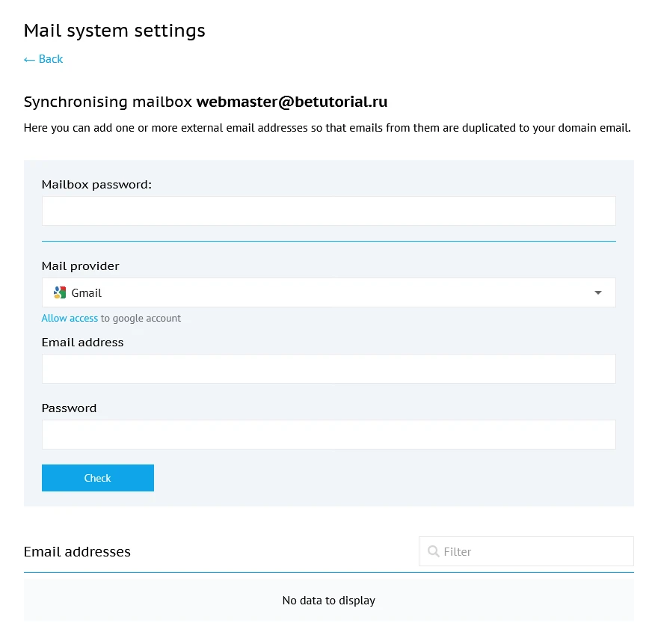Click the Gmail provider logo icon
658x644 pixels.
click(60, 292)
